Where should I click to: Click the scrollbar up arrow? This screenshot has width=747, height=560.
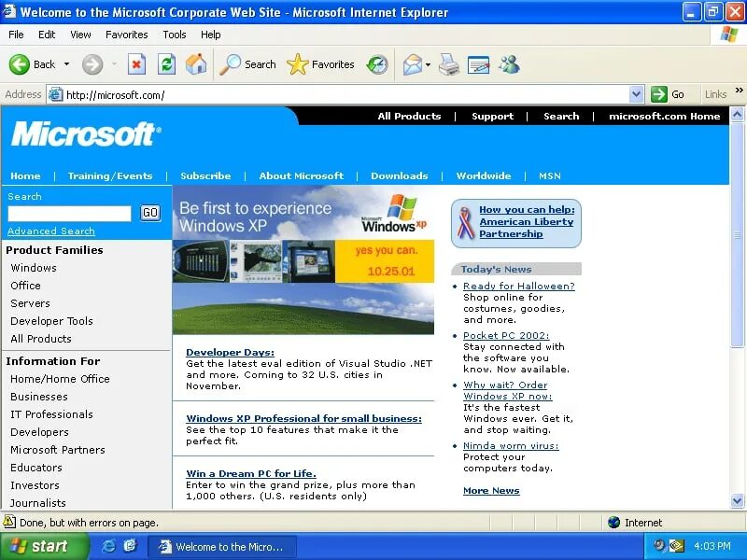point(737,114)
